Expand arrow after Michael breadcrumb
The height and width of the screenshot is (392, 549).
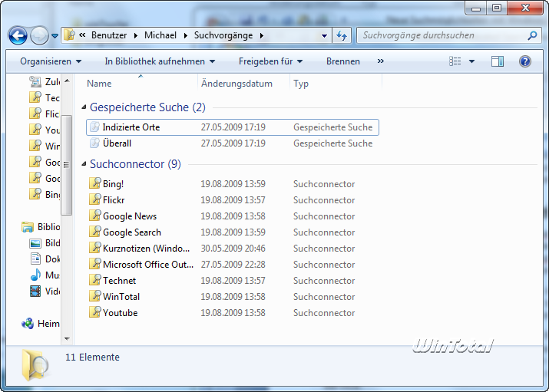(185, 35)
